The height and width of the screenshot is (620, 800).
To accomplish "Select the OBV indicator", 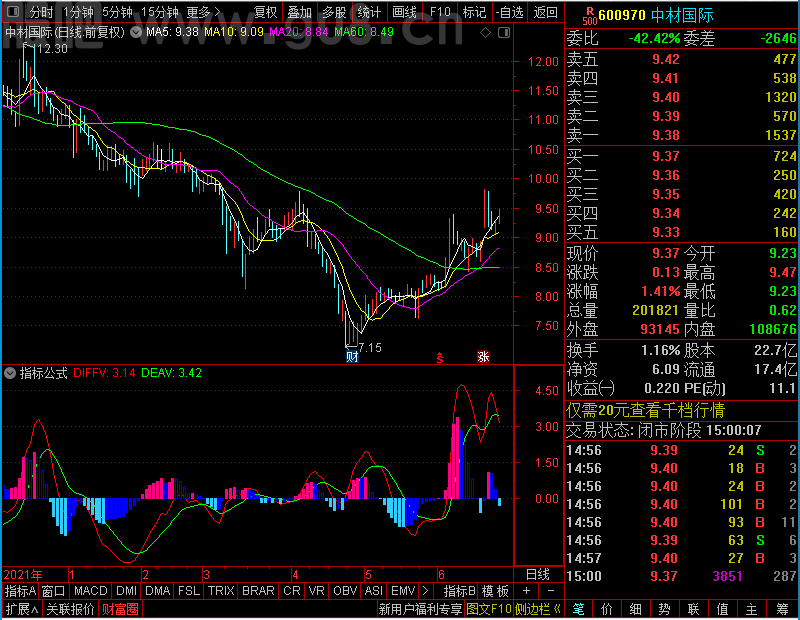I will [345, 591].
